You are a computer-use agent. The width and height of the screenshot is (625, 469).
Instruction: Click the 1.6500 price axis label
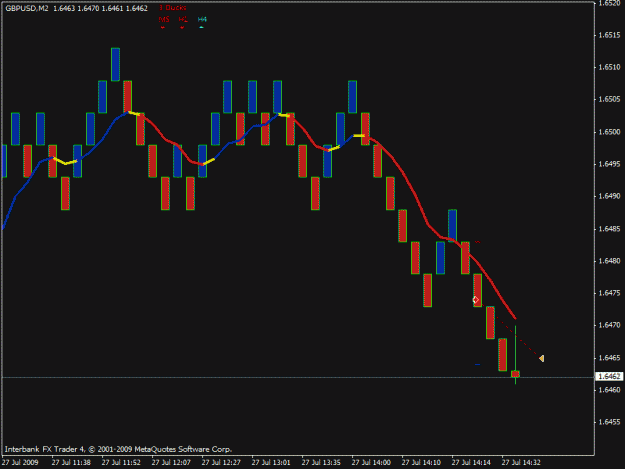point(609,132)
